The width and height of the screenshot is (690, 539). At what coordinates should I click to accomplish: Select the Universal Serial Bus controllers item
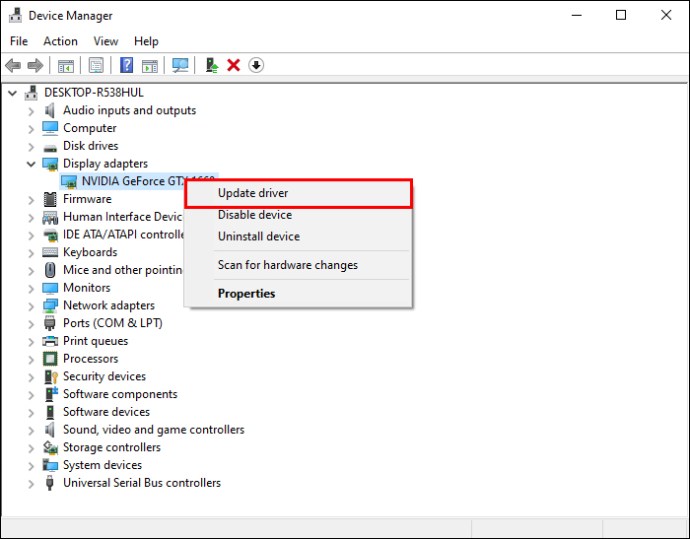pos(141,483)
